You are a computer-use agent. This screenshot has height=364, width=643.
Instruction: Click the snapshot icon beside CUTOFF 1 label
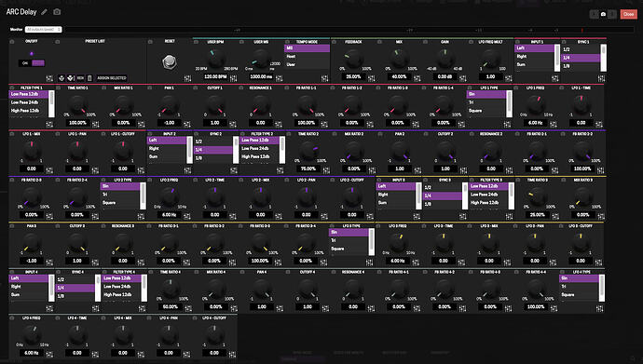pos(195,88)
